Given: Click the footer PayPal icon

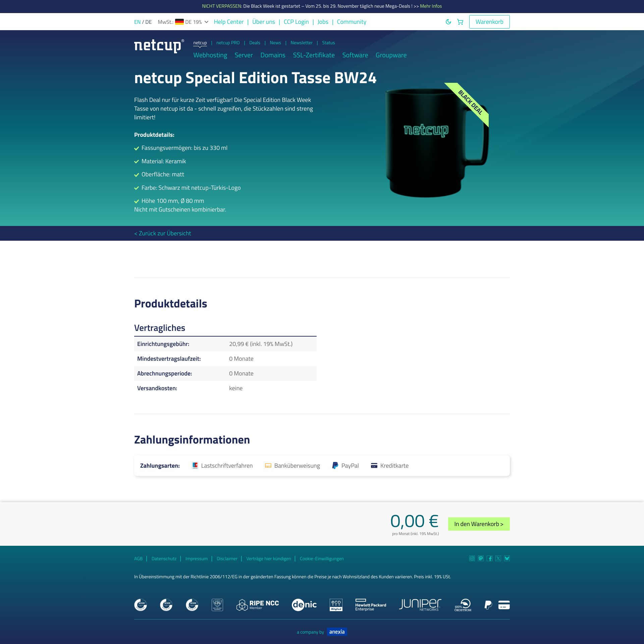Looking at the screenshot, I should pyautogui.click(x=488, y=605).
